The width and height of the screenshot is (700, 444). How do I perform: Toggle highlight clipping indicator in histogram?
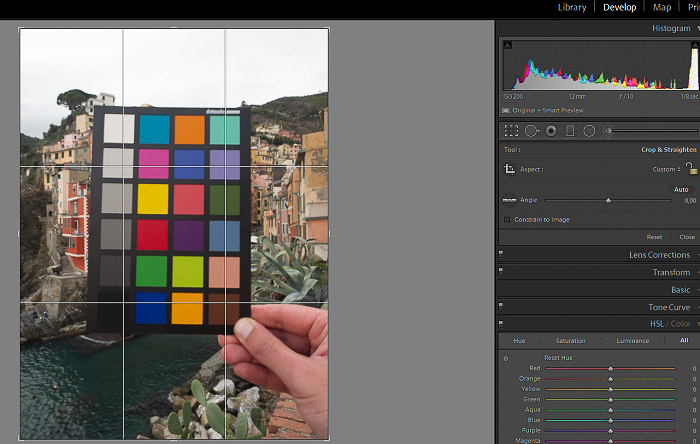point(695,45)
